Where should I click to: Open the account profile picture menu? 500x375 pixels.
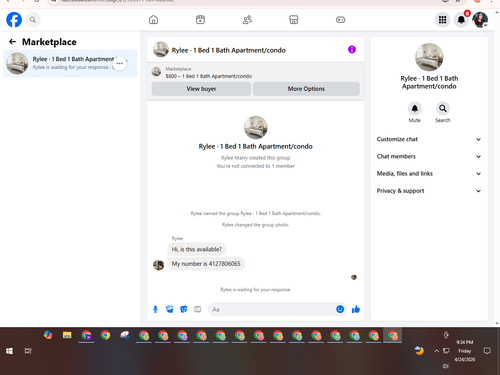pos(480,20)
